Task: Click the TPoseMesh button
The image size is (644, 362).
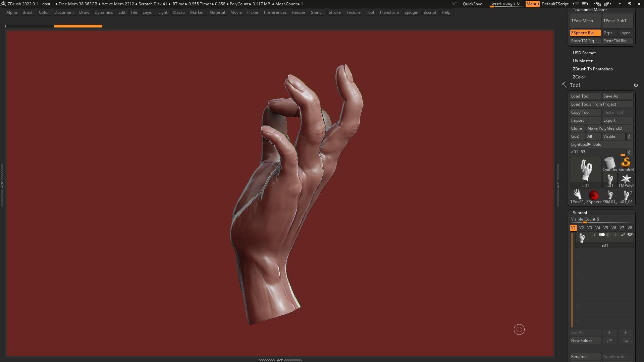Action: tap(585, 21)
